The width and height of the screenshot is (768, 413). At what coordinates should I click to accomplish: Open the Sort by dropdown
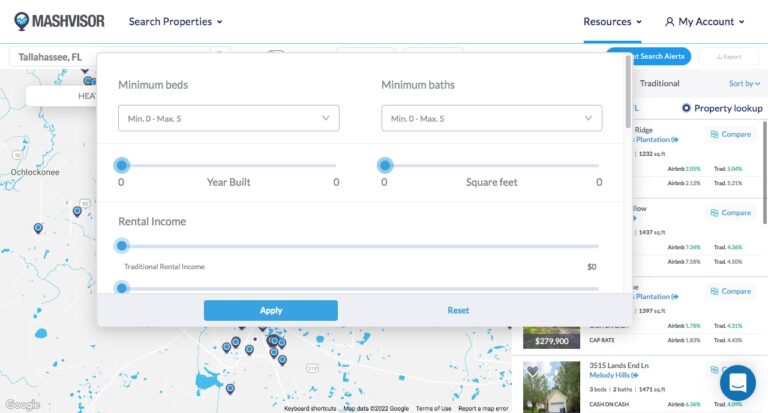[745, 84]
